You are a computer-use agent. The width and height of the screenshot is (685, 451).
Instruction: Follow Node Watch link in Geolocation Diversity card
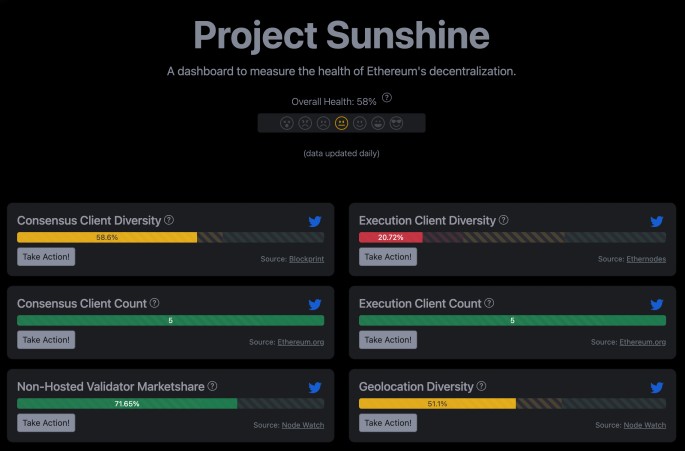644,425
